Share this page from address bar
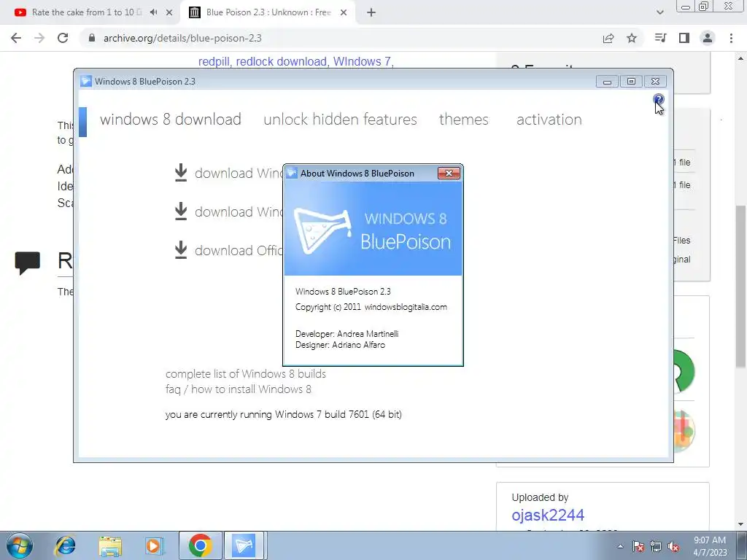 [608, 38]
